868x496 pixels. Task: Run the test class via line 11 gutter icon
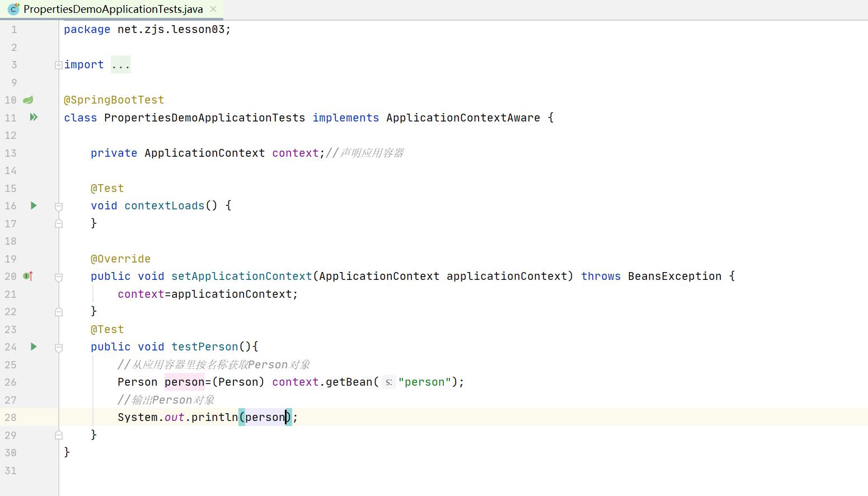tap(34, 117)
